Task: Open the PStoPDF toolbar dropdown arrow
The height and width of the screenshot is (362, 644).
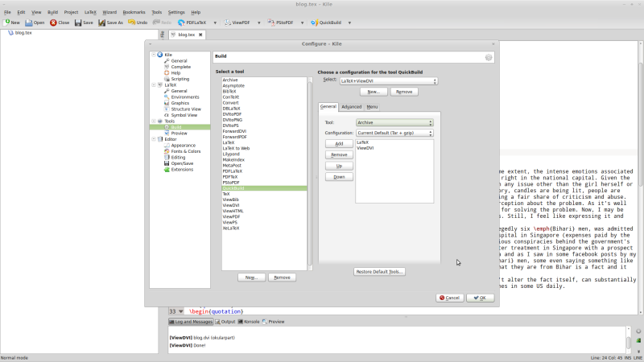Action: pos(302,23)
